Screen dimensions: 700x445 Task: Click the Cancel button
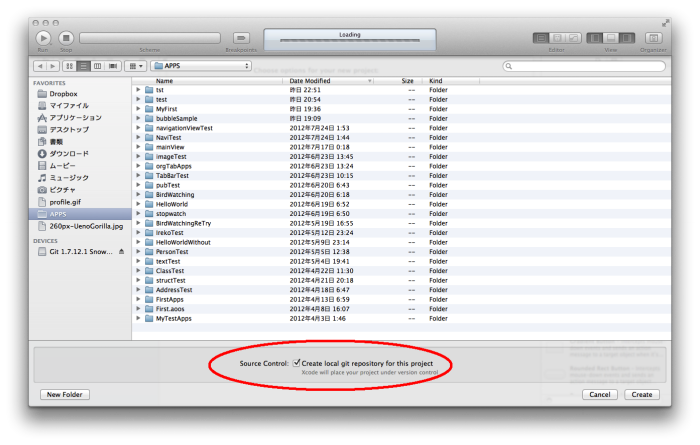pyautogui.click(x=600, y=395)
